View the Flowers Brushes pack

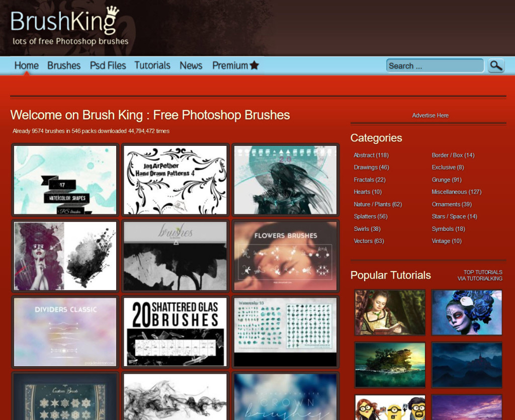pos(285,256)
